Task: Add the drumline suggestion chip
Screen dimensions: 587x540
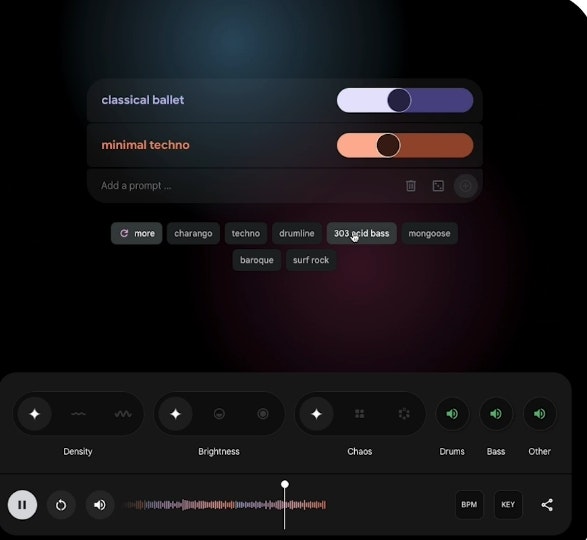Action: (x=297, y=233)
